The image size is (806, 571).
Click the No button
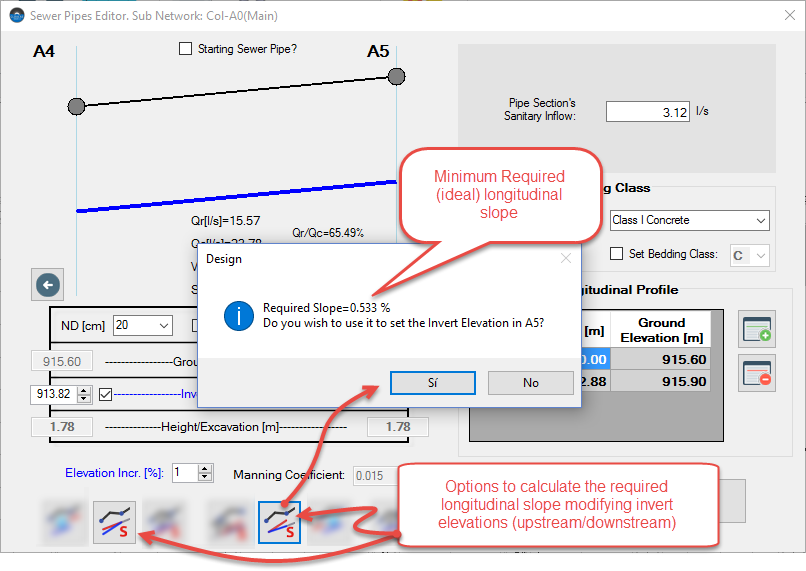pos(530,383)
